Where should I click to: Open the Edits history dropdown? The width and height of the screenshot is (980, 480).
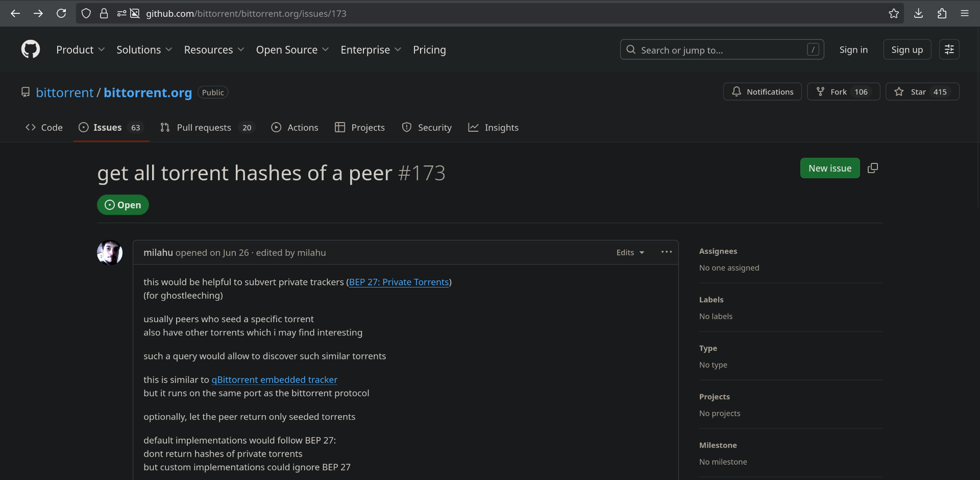point(630,253)
